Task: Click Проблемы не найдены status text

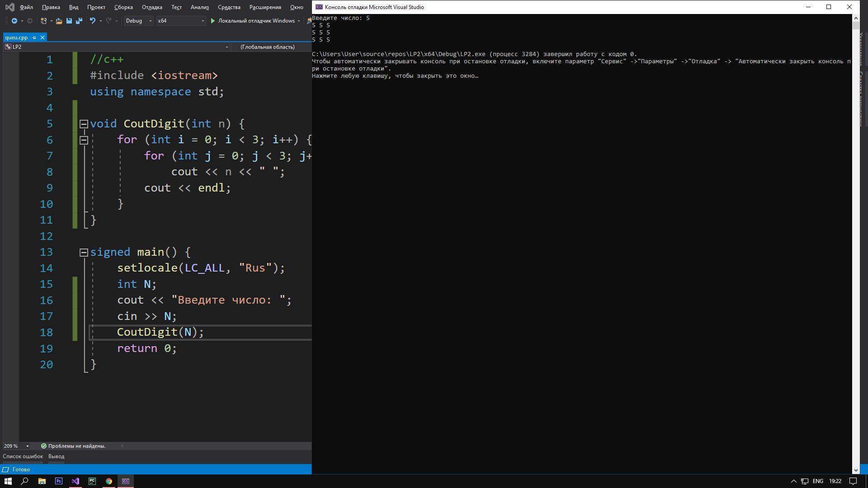Action: click(x=77, y=446)
